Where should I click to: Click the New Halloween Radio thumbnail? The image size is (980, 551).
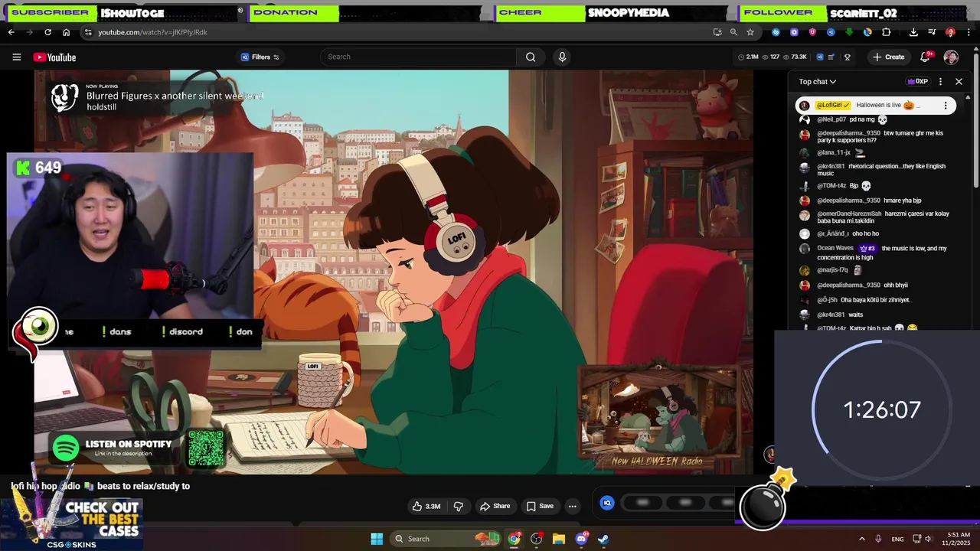658,416
